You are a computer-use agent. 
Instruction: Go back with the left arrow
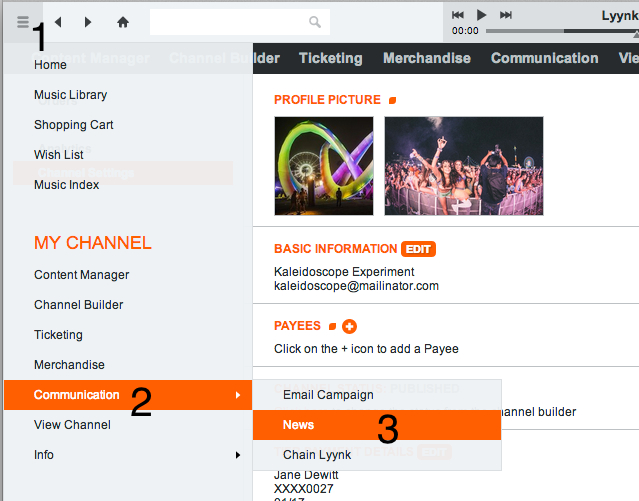click(x=58, y=22)
